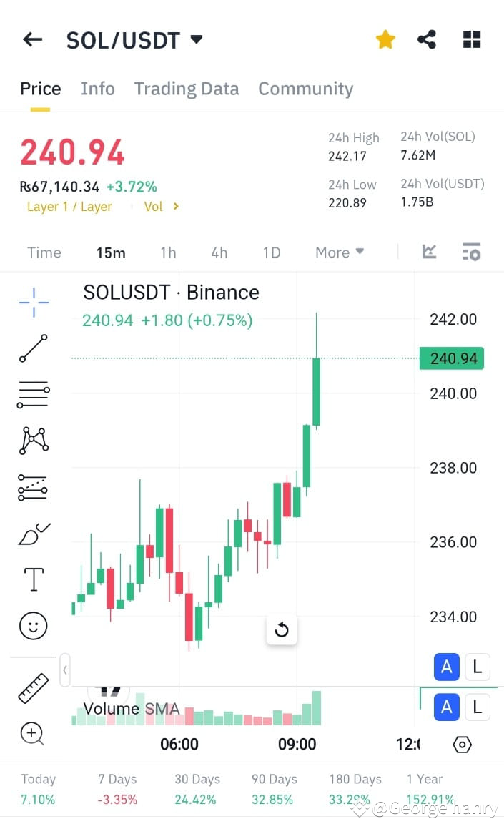The image size is (504, 824).
Task: Select the ruler measure tool
Action: [x=33, y=688]
